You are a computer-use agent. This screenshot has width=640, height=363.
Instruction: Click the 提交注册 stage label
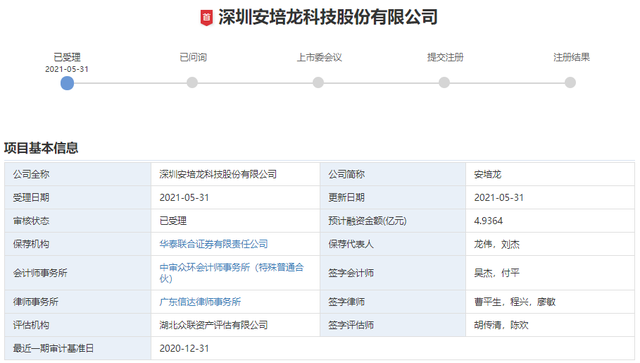(445, 57)
